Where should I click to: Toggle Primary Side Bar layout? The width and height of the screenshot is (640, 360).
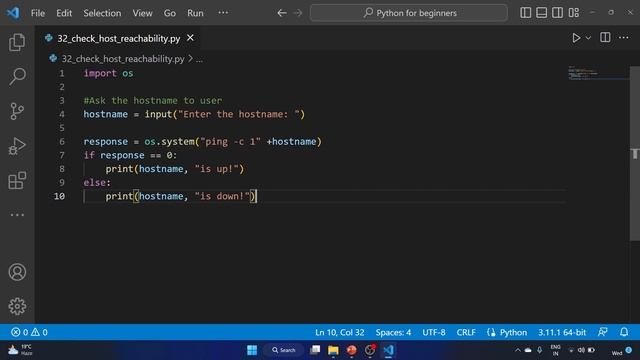526,13
